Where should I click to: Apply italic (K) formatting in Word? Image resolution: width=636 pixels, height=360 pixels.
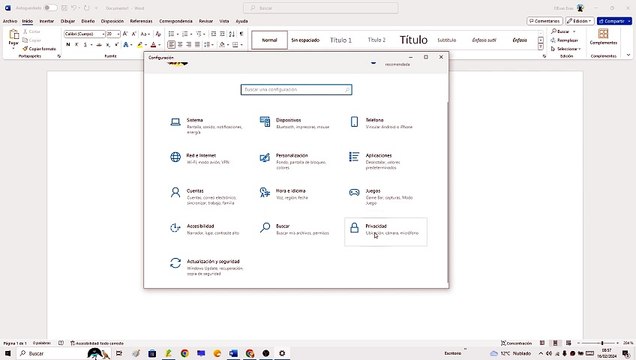click(76, 45)
